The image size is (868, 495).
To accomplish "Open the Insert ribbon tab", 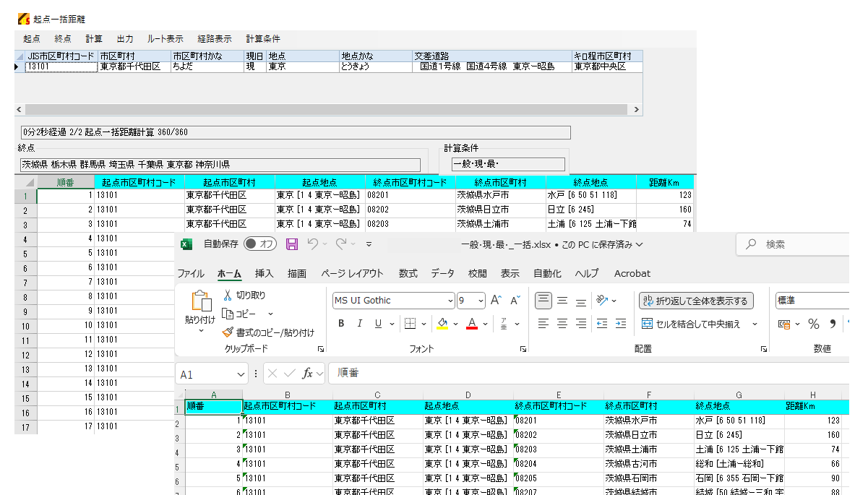I will (265, 273).
